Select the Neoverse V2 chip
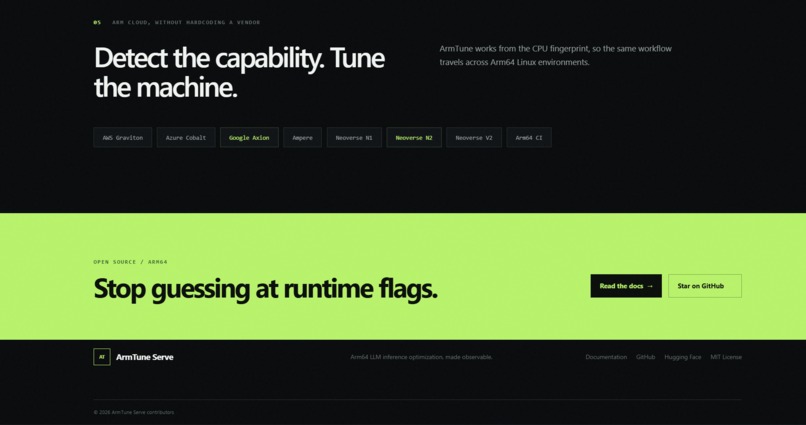The width and height of the screenshot is (806, 425). 474,138
